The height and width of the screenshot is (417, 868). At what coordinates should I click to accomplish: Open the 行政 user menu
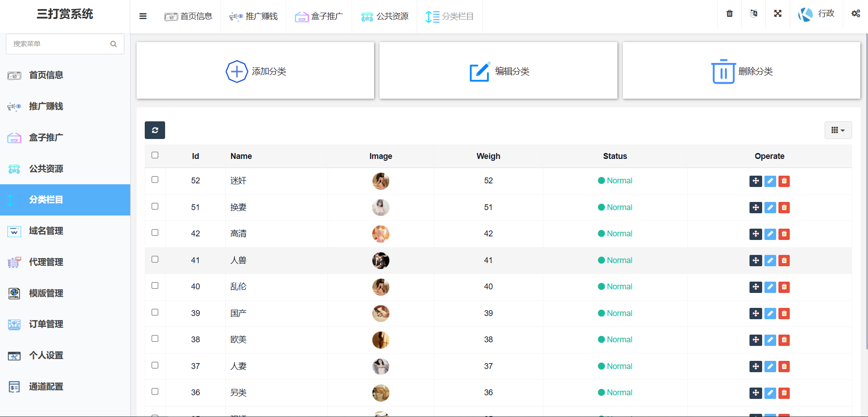tap(817, 14)
